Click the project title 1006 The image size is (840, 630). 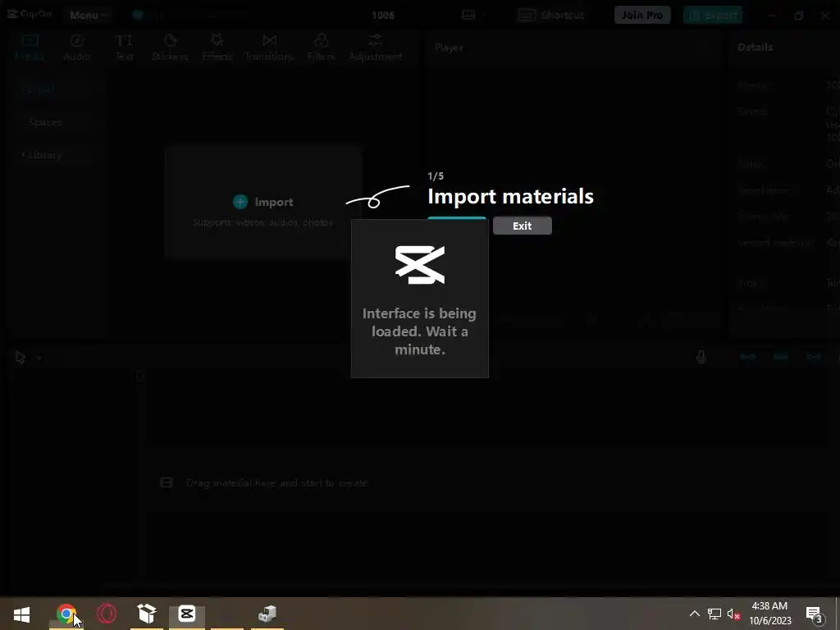tap(383, 15)
